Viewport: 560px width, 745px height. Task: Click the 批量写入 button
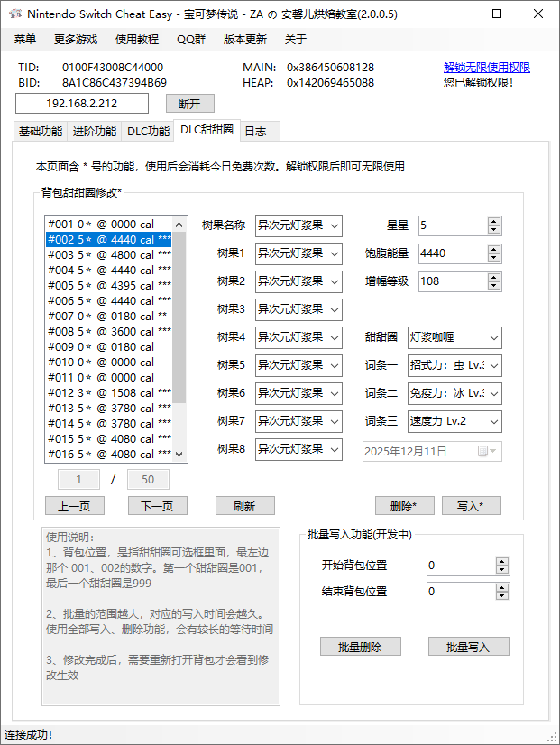469,647
